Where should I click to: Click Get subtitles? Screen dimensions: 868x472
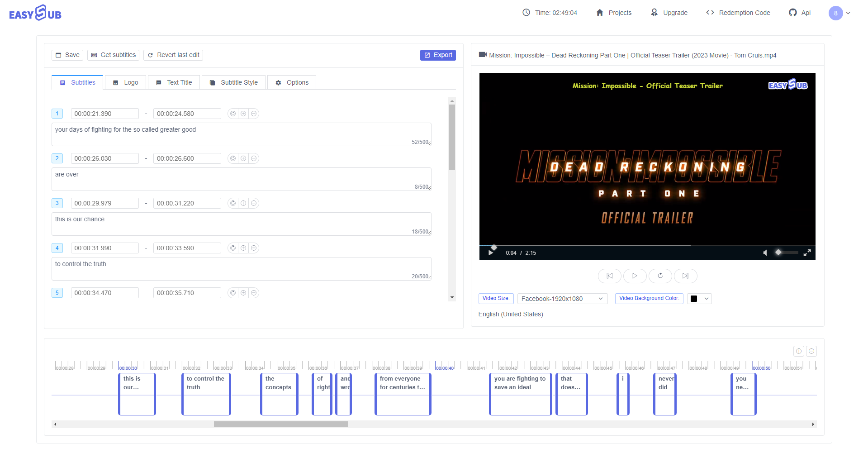coord(114,55)
